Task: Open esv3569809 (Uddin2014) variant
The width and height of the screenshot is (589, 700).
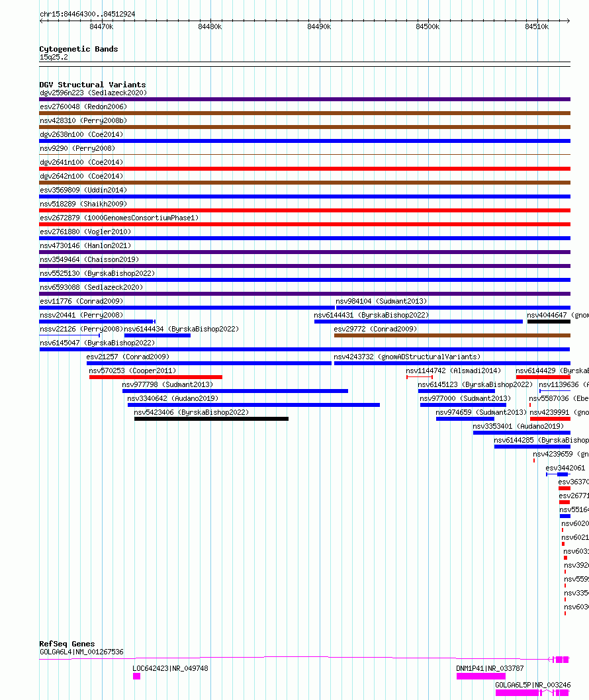Action: 83,190
